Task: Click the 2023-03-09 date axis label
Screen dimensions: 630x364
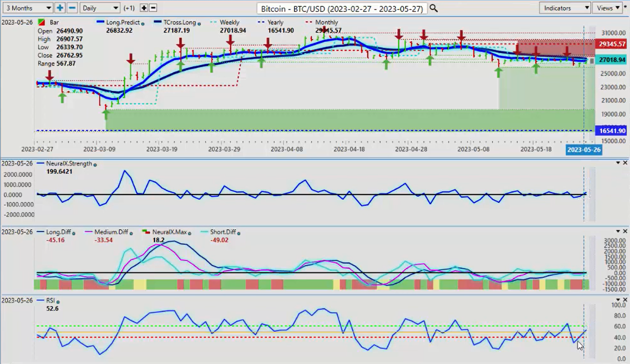Action: pos(100,149)
